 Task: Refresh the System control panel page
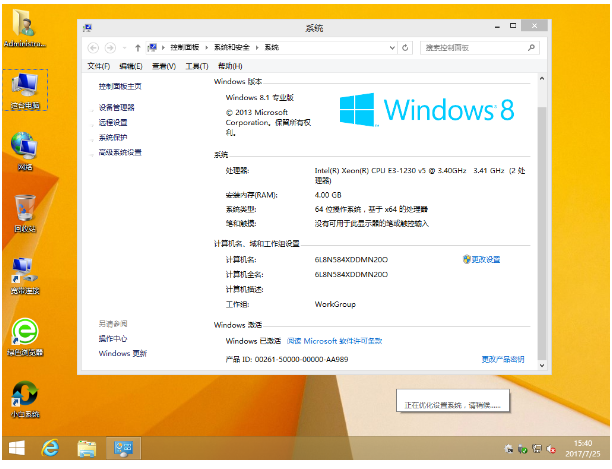[405, 48]
